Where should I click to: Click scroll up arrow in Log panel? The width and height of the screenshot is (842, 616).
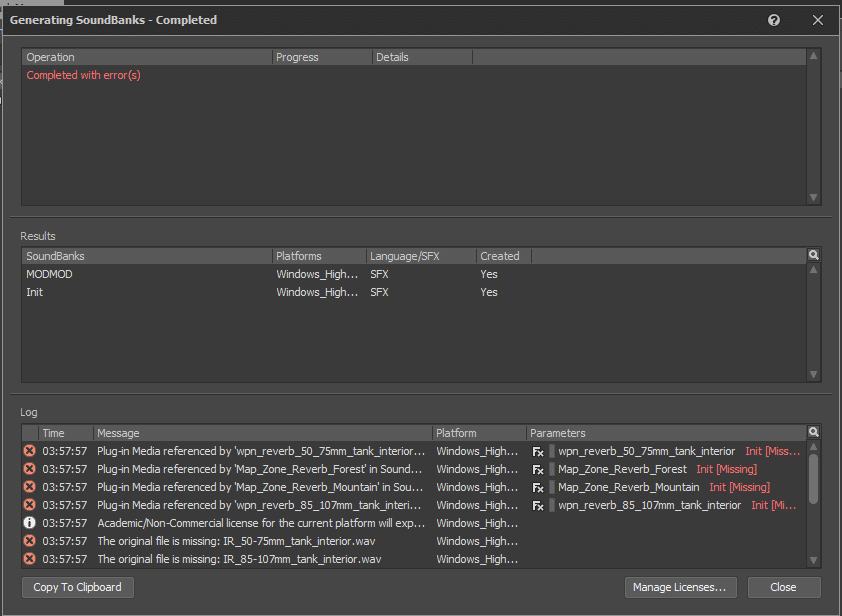pos(814,446)
